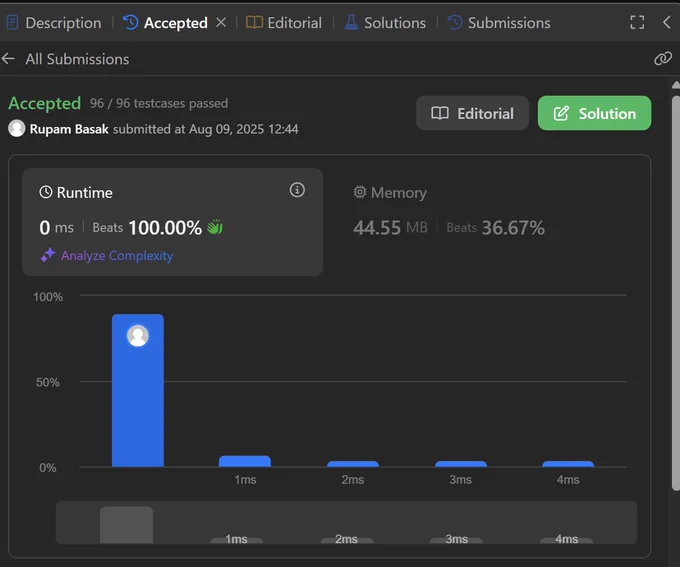Switch to the Editorial tab
The image size is (680, 567).
[284, 23]
